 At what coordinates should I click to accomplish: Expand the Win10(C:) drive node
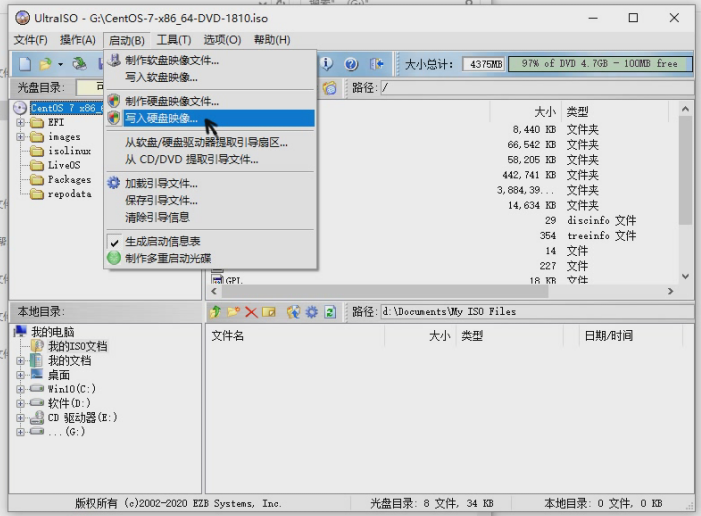(x=20, y=389)
